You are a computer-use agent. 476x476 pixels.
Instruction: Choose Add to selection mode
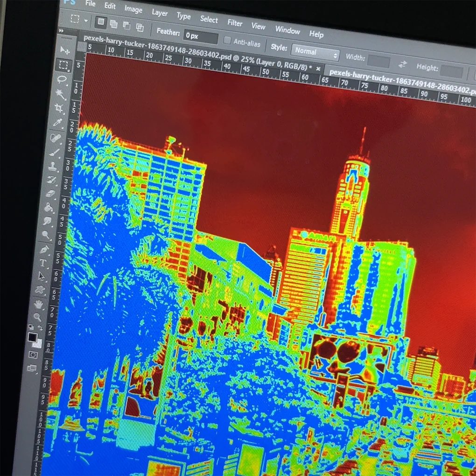114,24
